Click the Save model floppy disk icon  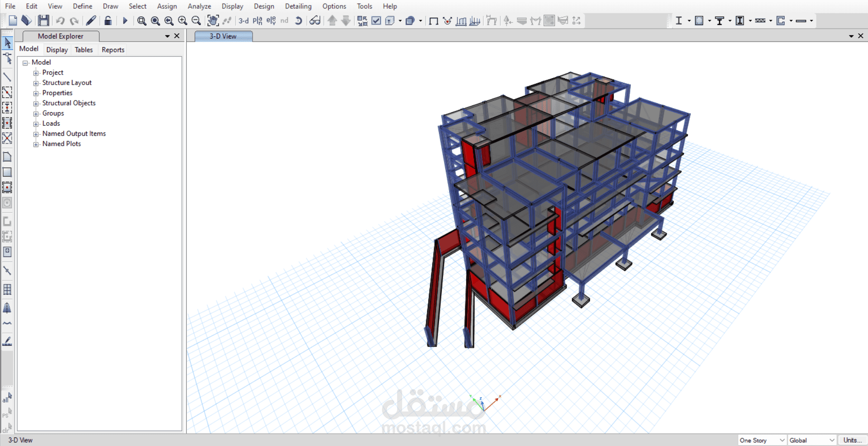click(43, 20)
